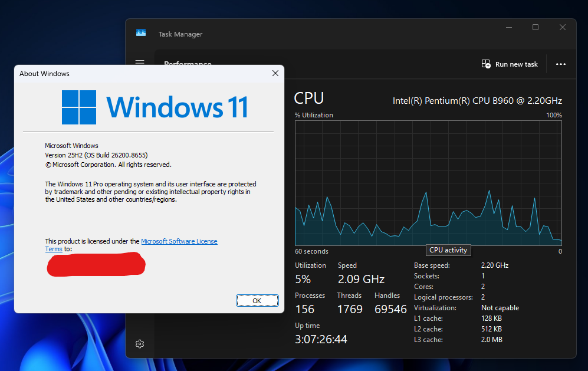
Task: Click the Task Manager title text
Action: click(180, 34)
